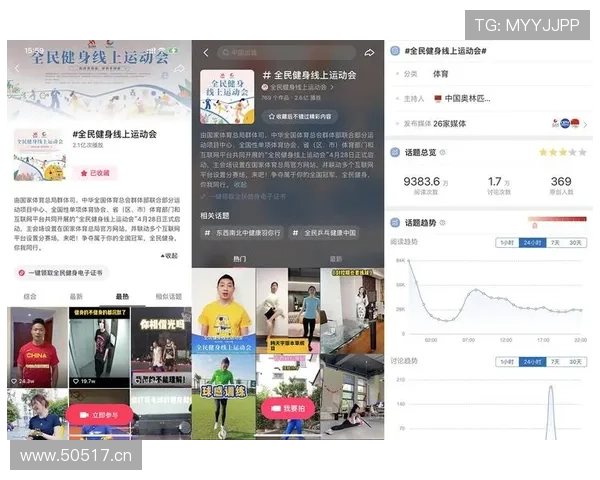Open 一键领取全民健身电子证书 link in dark panel
Viewport: 600px width, 480px height.
243,196
